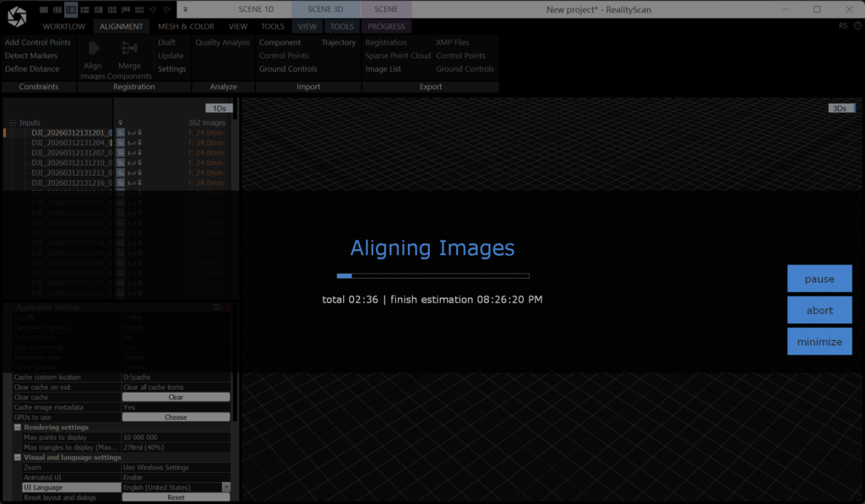
Task: Click the undo arrow in title bar
Action: coord(152,9)
